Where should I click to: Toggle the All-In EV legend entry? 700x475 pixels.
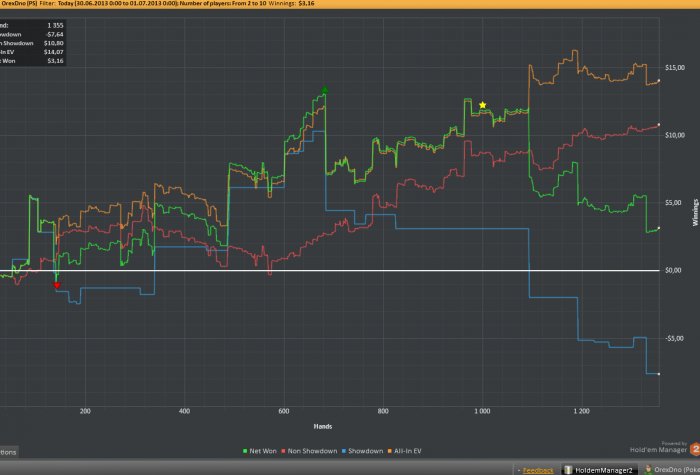point(404,451)
